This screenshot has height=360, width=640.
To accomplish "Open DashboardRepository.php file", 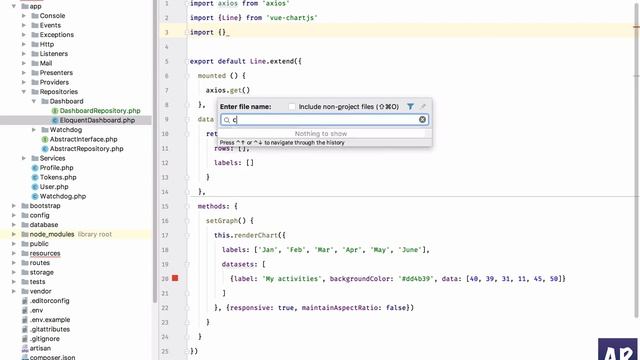I will click(x=100, y=111).
